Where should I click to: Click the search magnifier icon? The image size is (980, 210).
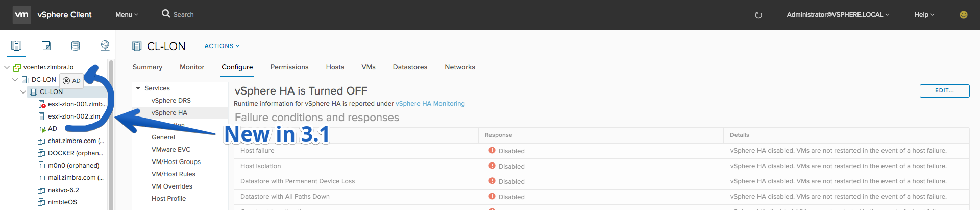[x=166, y=14]
